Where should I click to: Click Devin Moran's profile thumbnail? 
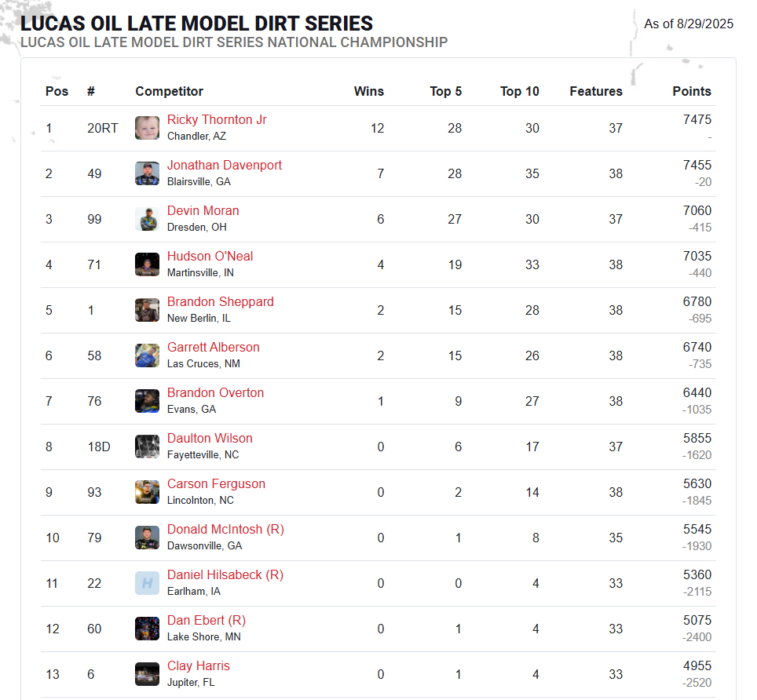tap(147, 219)
